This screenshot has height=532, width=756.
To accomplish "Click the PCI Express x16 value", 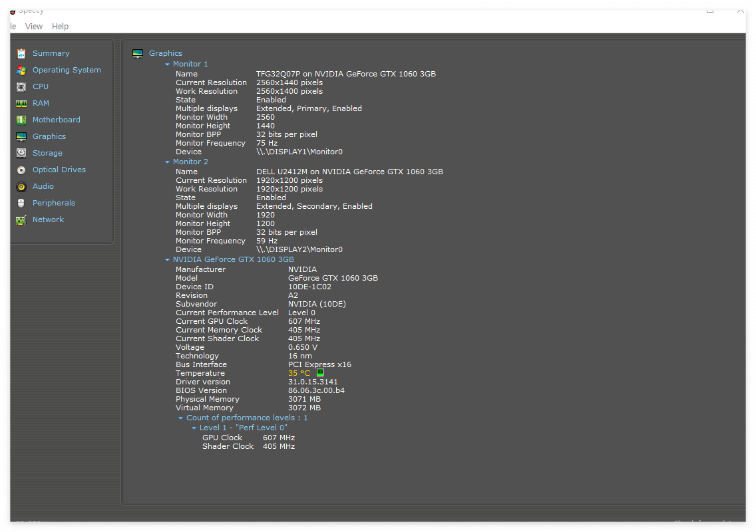I will coord(319,365).
